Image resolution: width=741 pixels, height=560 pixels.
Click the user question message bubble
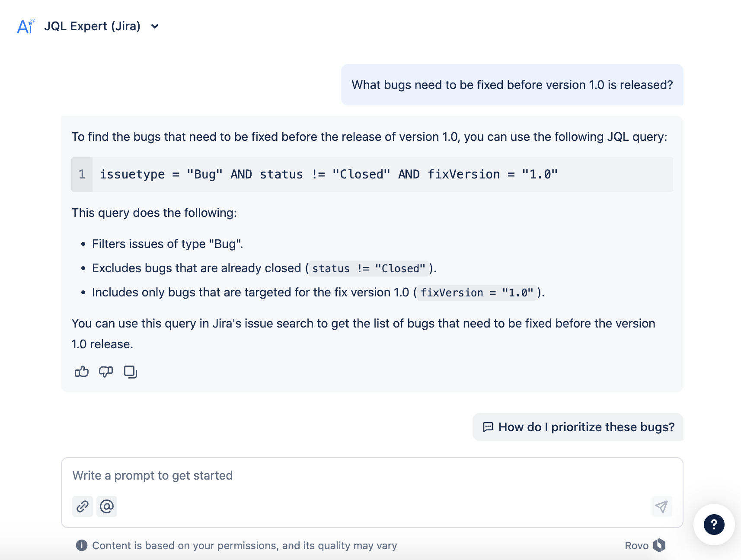(512, 85)
